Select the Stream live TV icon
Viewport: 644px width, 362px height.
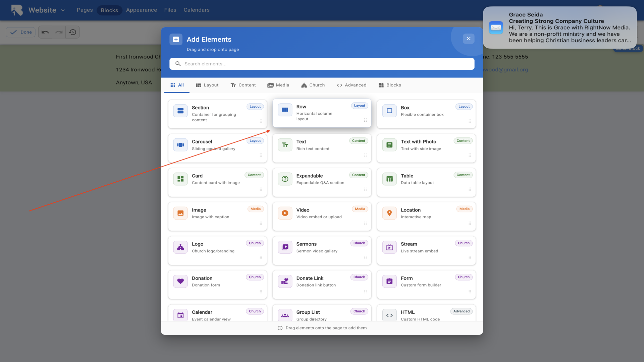tap(389, 247)
